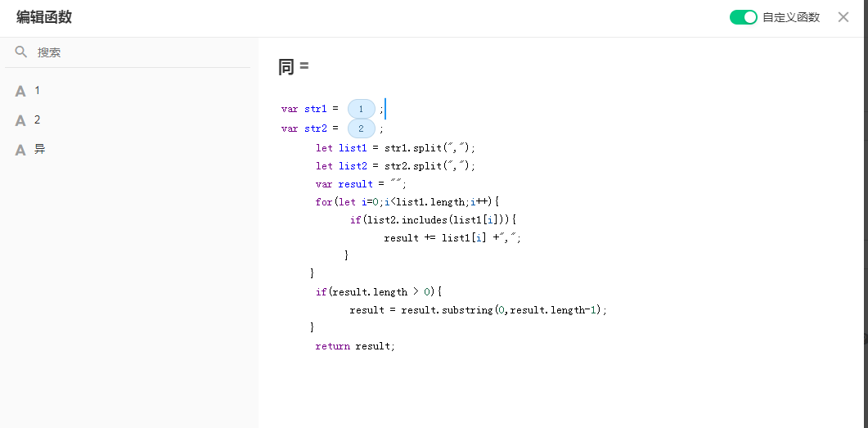Click the 'return result;' code line
Image resolution: width=868 pixels, height=428 pixels.
(355, 346)
